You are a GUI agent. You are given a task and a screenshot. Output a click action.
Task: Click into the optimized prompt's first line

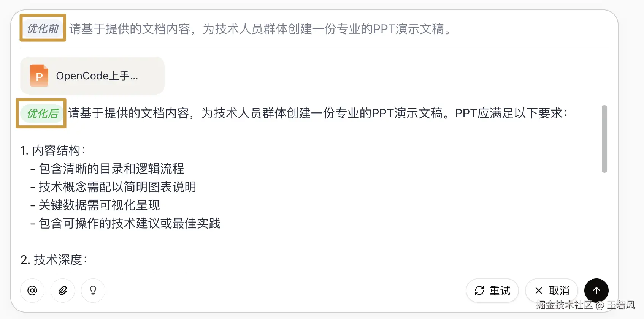(317, 113)
